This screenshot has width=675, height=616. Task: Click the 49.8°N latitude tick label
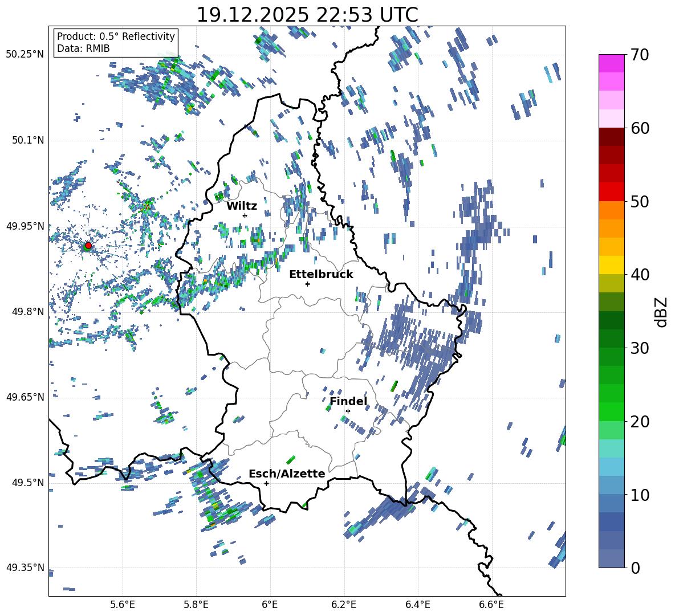click(25, 312)
